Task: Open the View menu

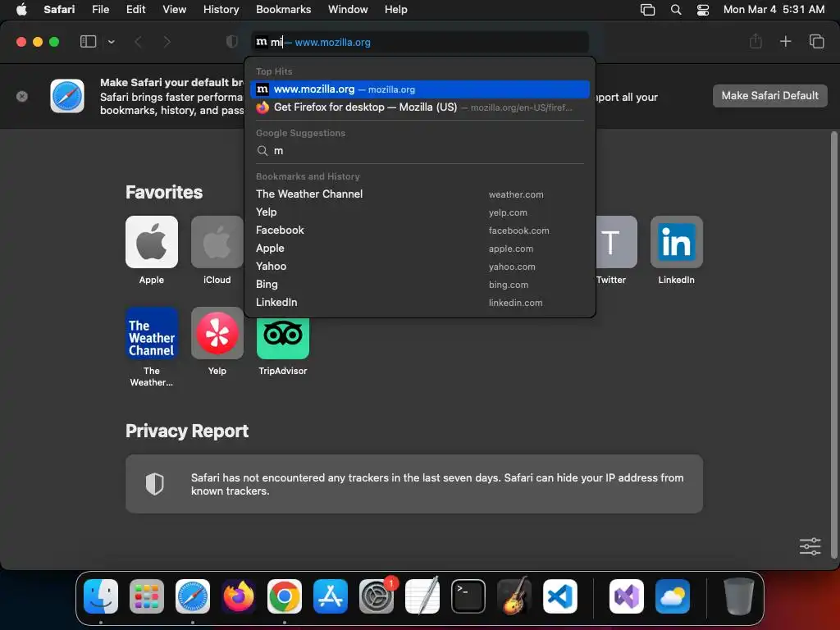Action: tap(174, 9)
